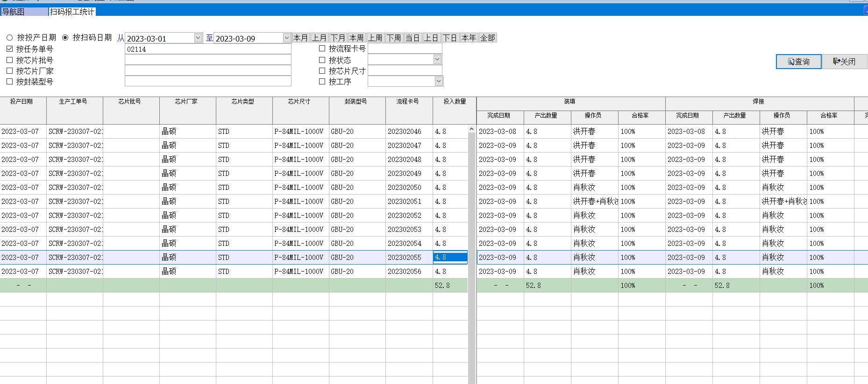Click the 本月 quick date button
The width and height of the screenshot is (868, 384).
tap(301, 38)
